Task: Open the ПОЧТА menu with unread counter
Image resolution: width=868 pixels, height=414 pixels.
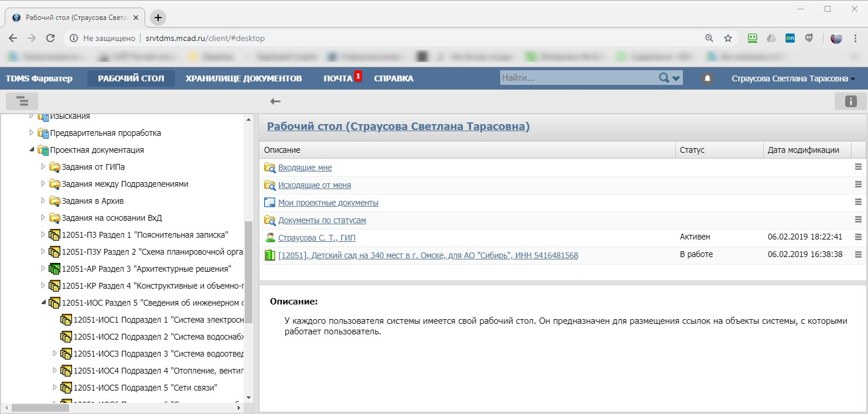Action: [338, 78]
